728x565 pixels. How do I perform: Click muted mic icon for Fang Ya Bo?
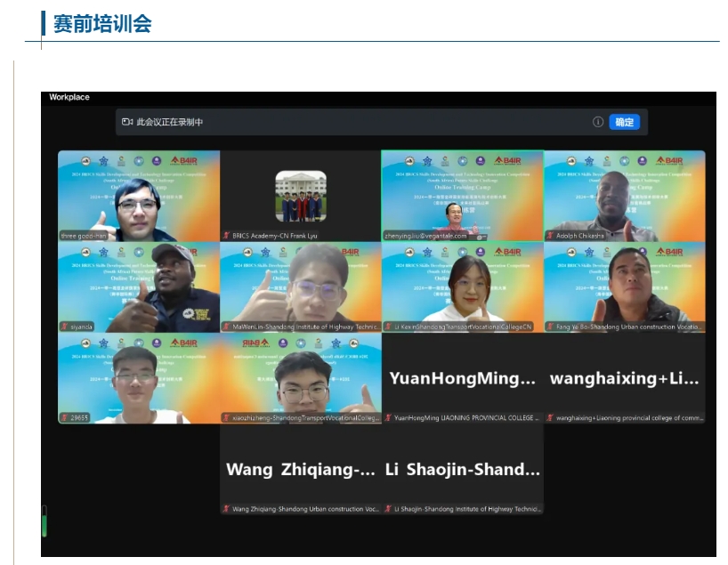550,327
